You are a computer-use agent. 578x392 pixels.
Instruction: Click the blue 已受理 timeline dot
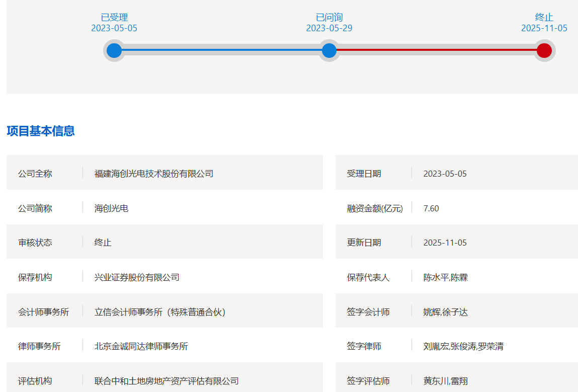114,51
